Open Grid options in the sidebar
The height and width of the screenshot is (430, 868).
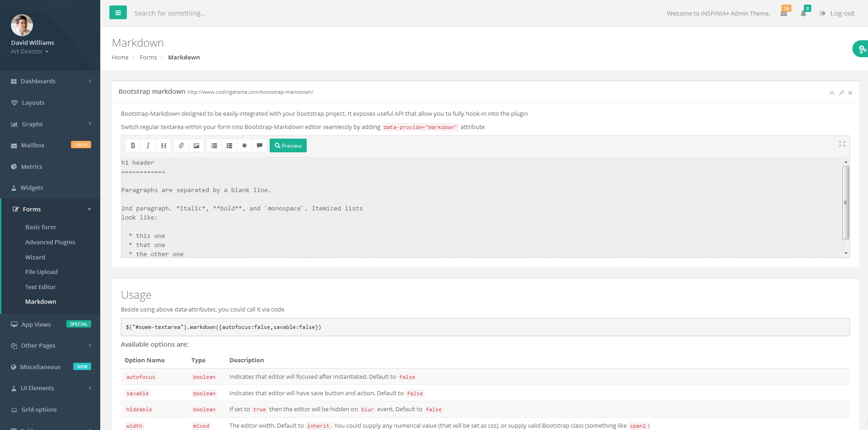50,409
